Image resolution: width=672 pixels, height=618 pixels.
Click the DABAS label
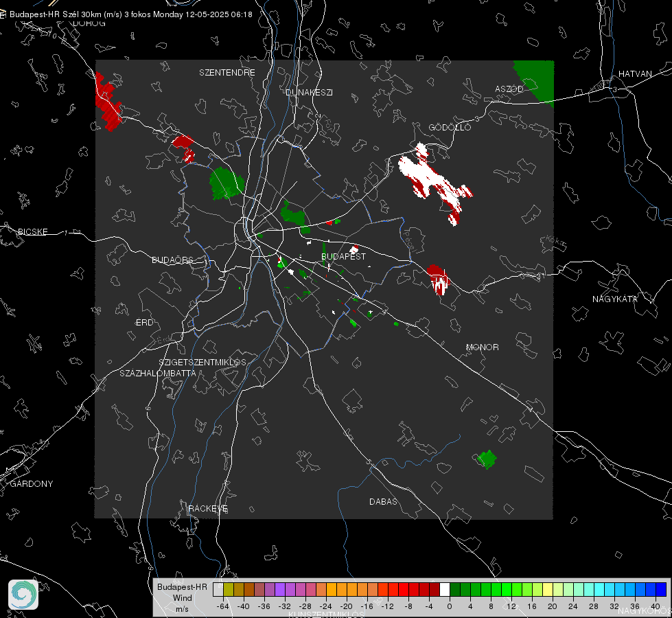pos(383,501)
